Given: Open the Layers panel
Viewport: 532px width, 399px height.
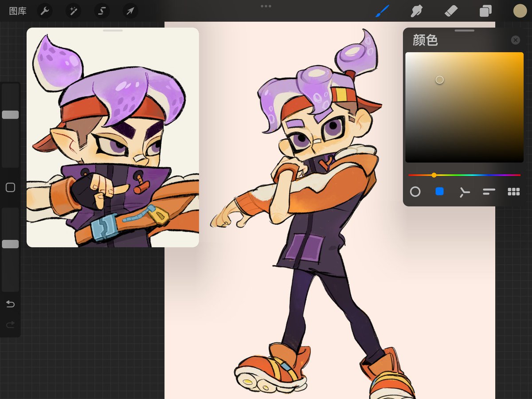Looking at the screenshot, I should point(485,11).
